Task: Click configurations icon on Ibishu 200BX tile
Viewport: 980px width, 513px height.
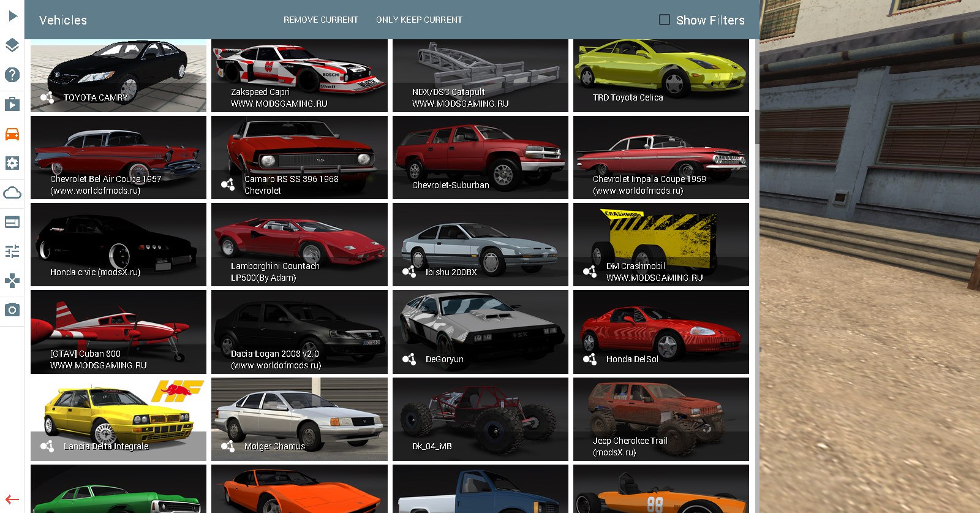Action: (409, 272)
